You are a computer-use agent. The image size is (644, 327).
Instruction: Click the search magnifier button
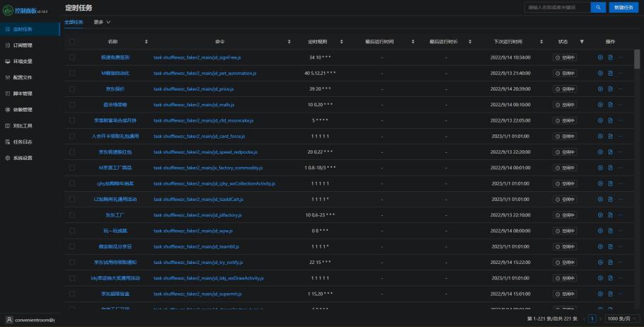598,7
